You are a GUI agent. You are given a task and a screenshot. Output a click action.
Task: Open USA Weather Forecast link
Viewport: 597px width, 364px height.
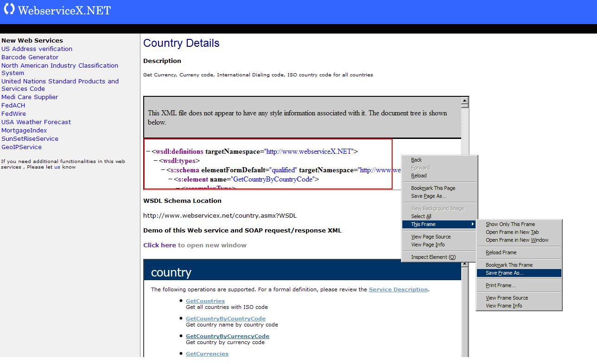click(x=36, y=122)
